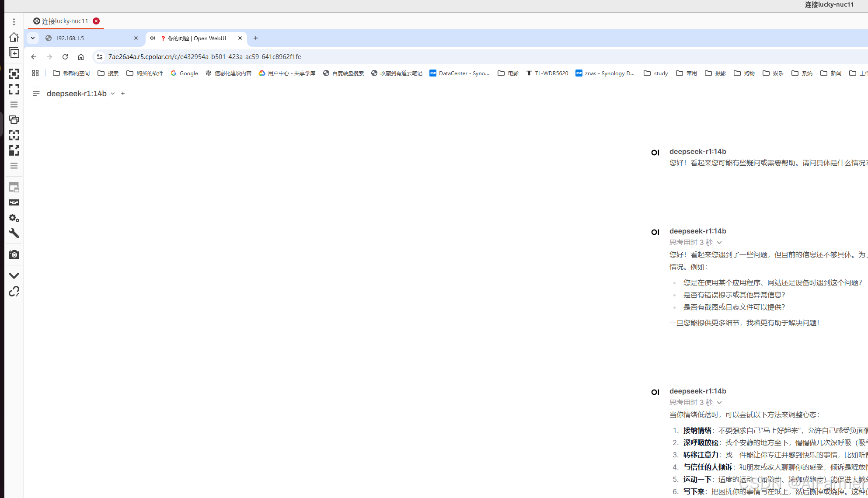868x498 pixels.
Task: Toggle the Open WebUI sidebar hamburger button
Action: point(36,94)
